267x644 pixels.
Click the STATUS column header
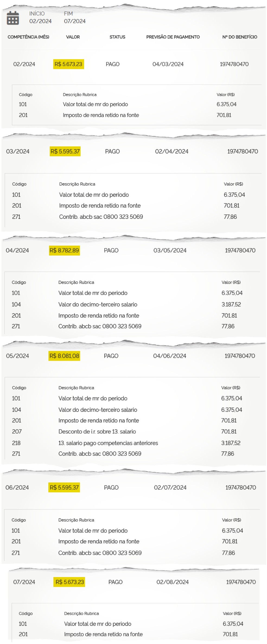[x=117, y=37]
